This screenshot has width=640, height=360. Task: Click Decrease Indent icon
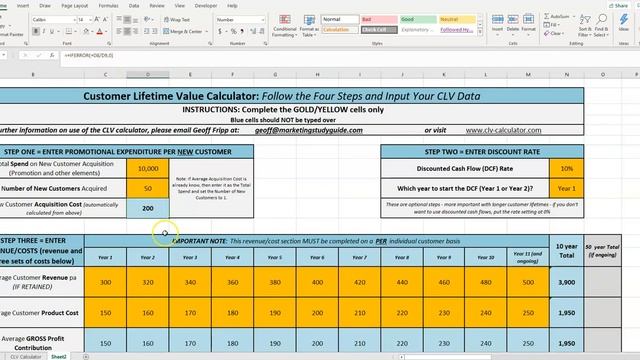pyautogui.click(x=147, y=31)
